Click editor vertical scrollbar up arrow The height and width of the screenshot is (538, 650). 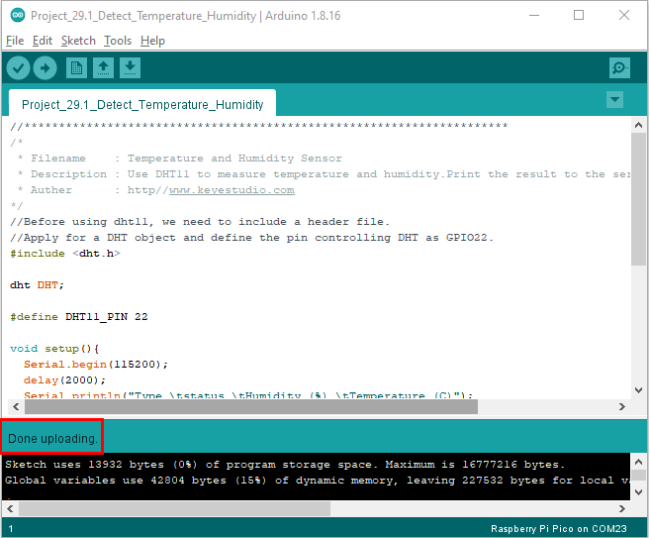[x=638, y=125]
